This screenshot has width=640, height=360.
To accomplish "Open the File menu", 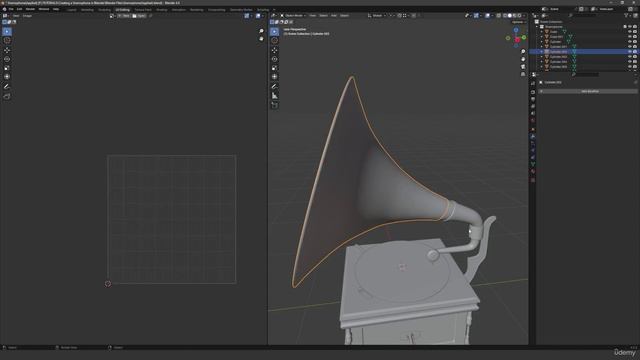I will point(11,9).
